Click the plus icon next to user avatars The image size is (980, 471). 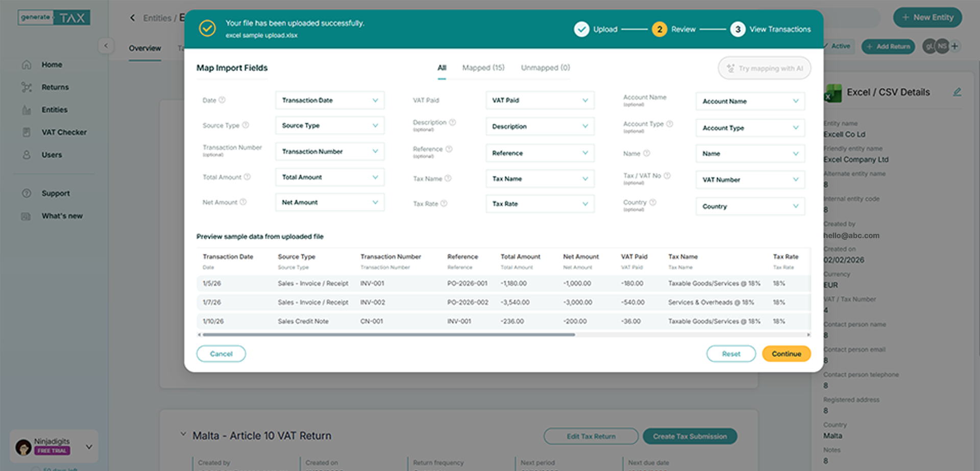tap(954, 46)
